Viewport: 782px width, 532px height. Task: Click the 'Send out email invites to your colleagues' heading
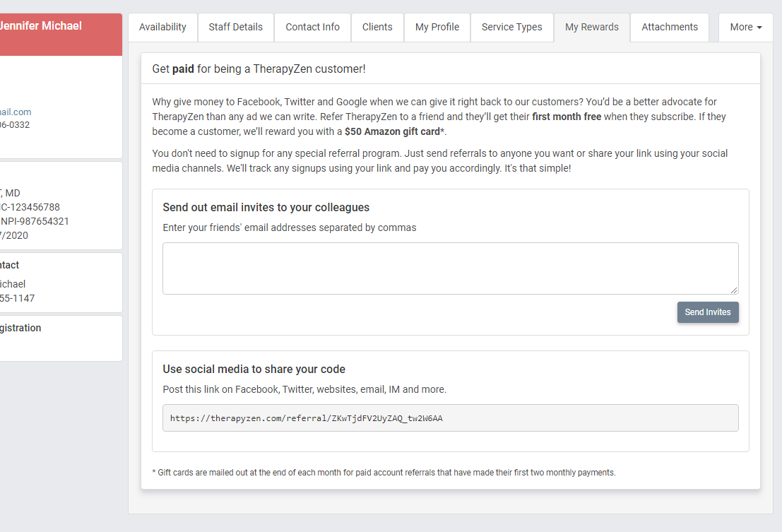pos(266,208)
